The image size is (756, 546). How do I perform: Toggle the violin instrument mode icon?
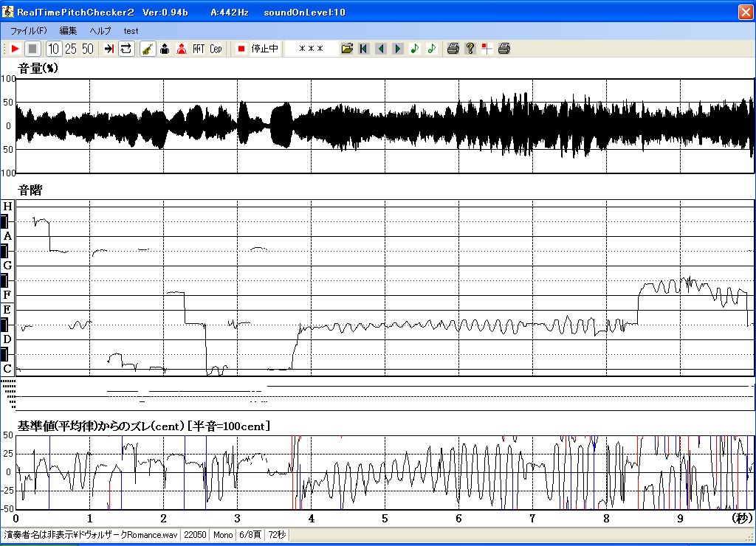click(148, 49)
